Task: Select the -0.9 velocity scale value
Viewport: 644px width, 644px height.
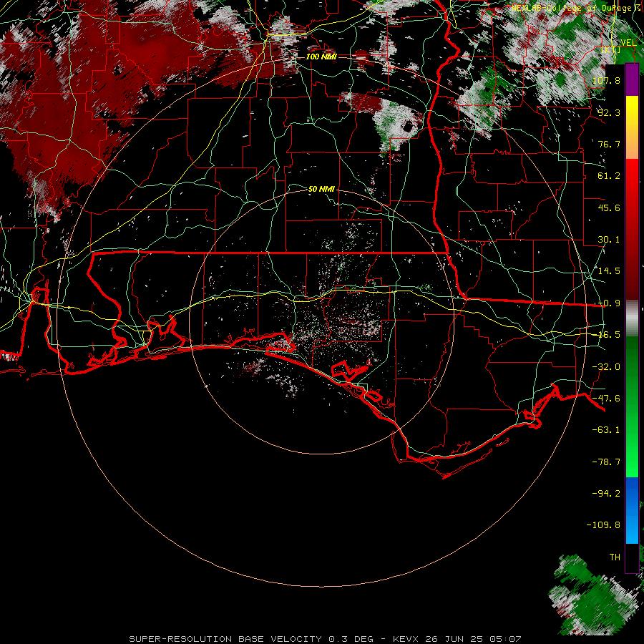Action: click(609, 303)
